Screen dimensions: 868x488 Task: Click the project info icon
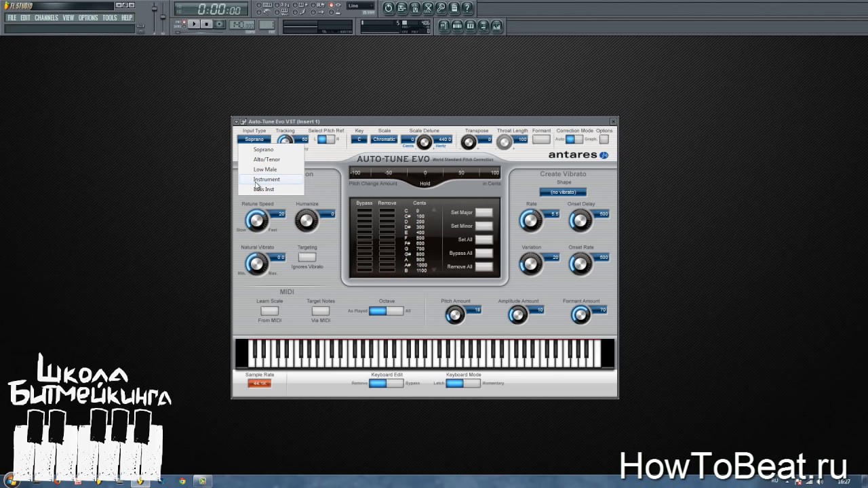(x=454, y=8)
